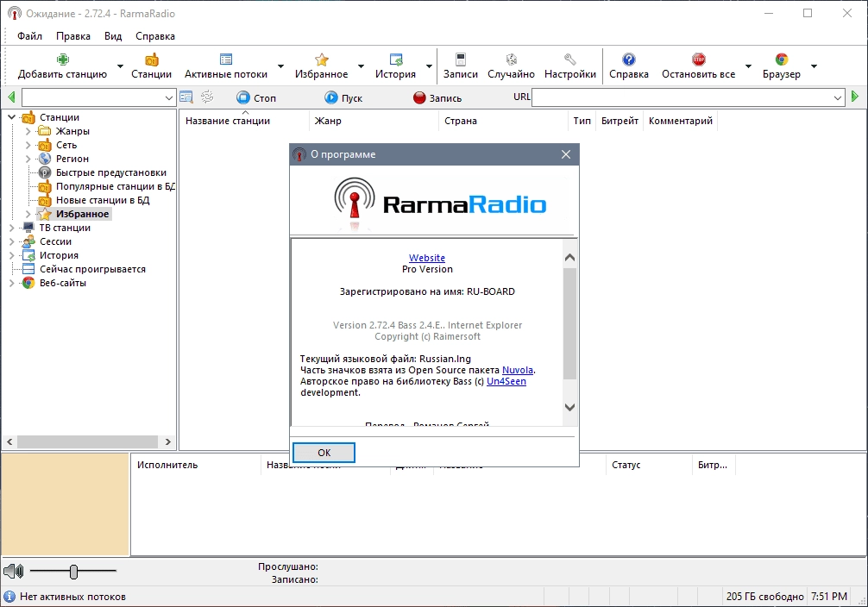
Task: Click OK in the About dialog
Action: coord(324,453)
